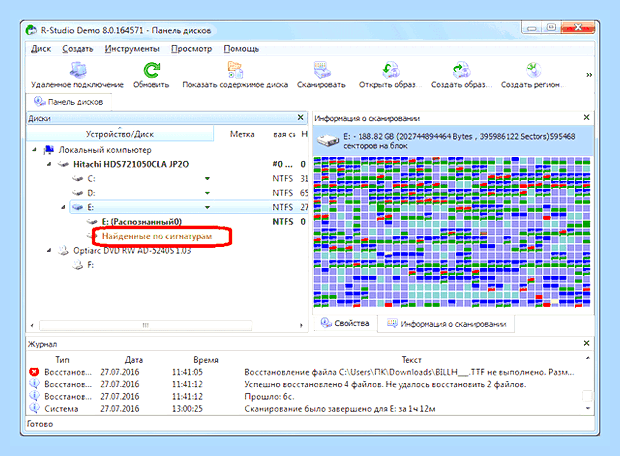The width and height of the screenshot is (620, 456).
Task: Click the E: partition drive icon
Action: tap(78, 207)
